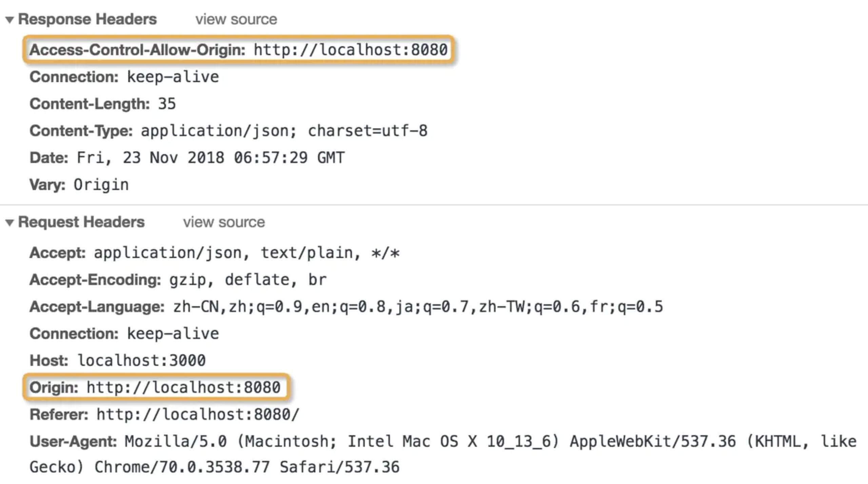Collapse the Request Headers section triangle

click(9, 223)
